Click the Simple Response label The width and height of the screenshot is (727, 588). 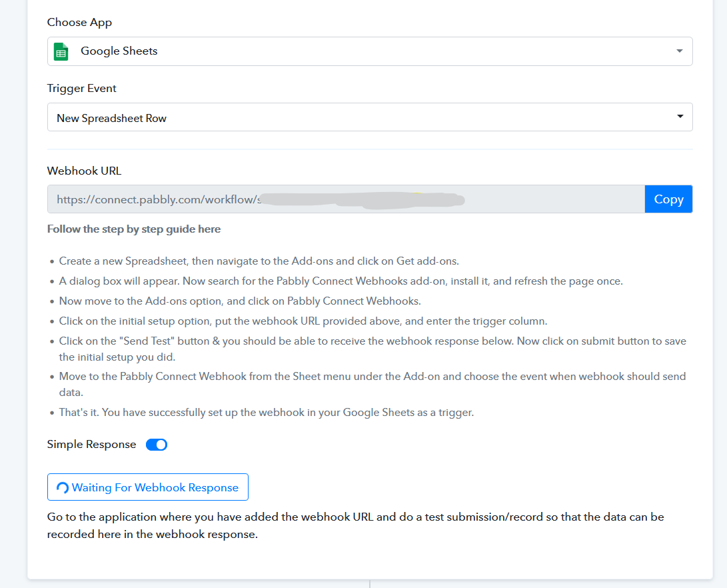point(91,444)
